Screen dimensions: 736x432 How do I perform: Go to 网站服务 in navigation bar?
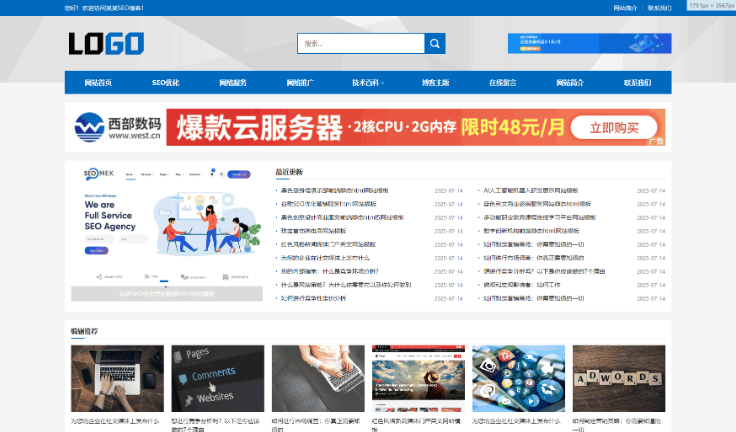pyautogui.click(x=233, y=83)
